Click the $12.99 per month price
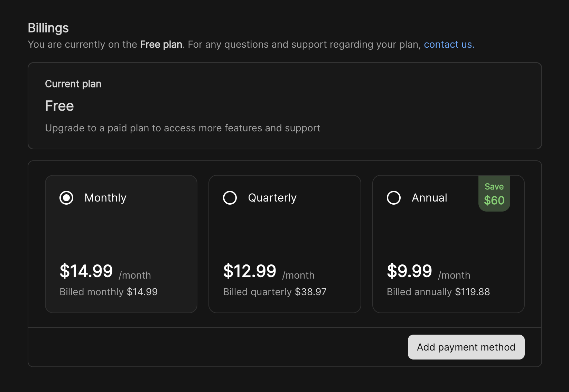The height and width of the screenshot is (392, 569). tap(250, 271)
